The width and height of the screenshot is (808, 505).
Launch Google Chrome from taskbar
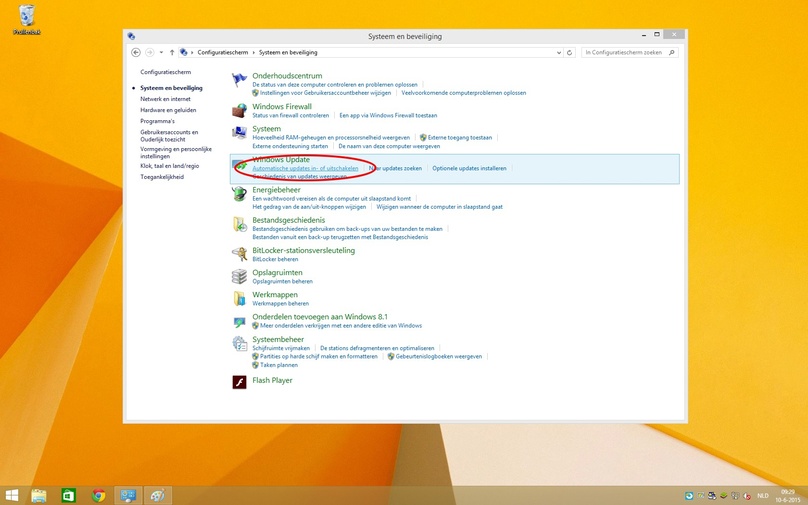[x=98, y=495]
